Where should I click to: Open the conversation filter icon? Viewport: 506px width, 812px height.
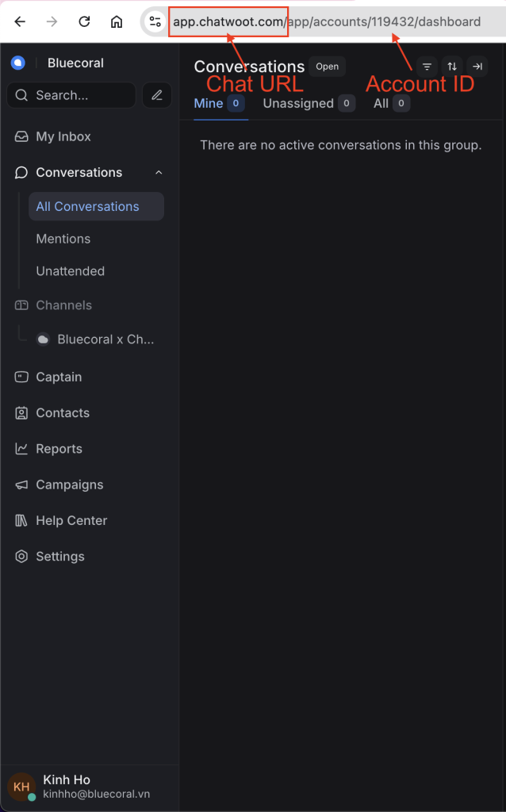[427, 67]
